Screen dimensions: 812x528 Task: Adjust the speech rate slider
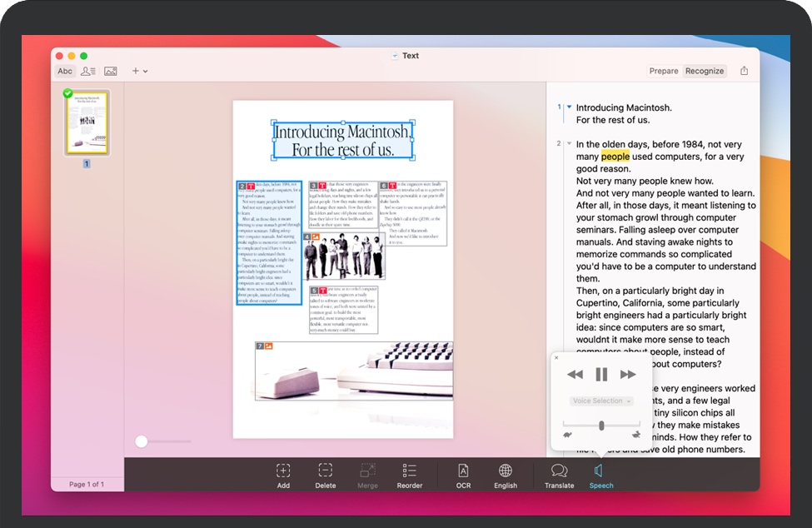601,425
